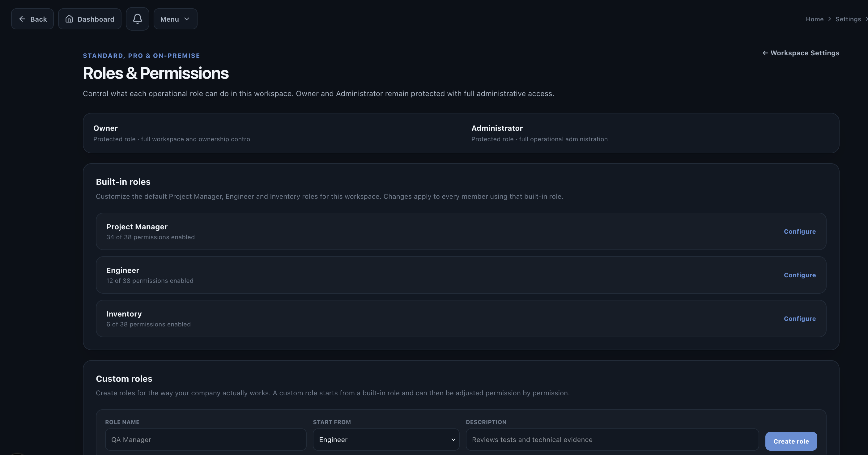868x455 pixels.
Task: Click 'Standard, Pro & On-Premise' label
Action: 142,56
